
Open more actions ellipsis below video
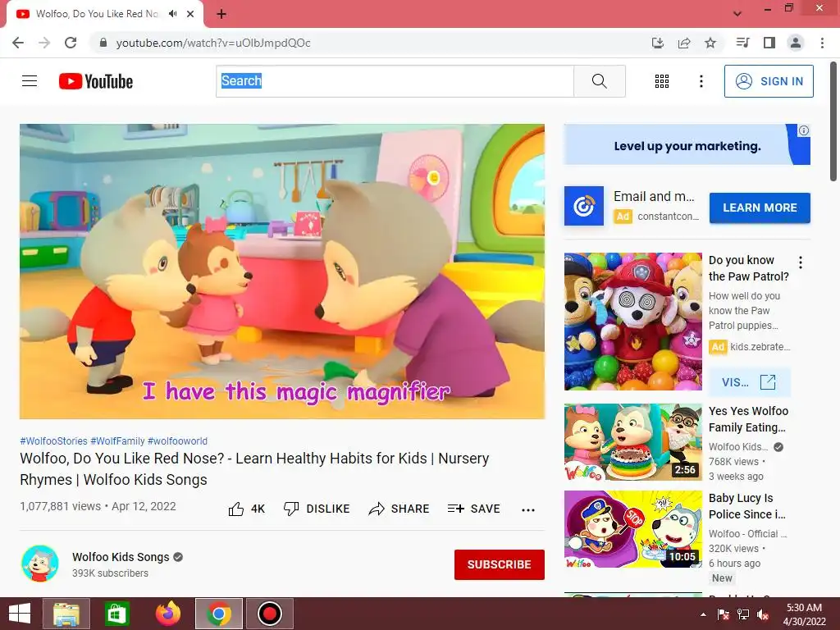click(528, 509)
